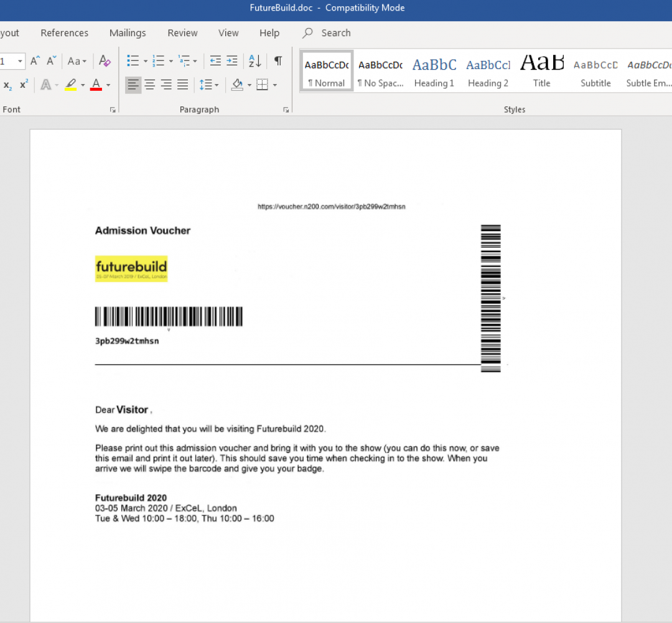Open the bullets list dropdown arrow

(146, 61)
